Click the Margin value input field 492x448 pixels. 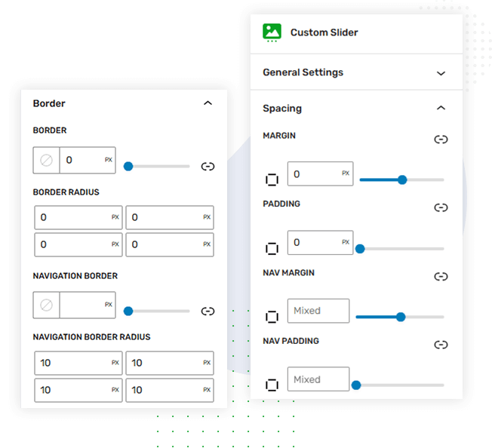313,174
